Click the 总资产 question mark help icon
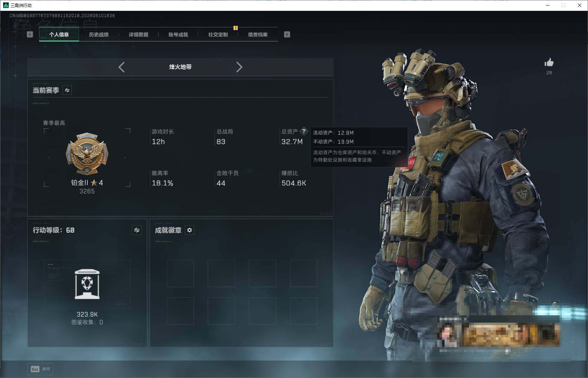Image resolution: width=588 pixels, height=378 pixels. click(304, 131)
